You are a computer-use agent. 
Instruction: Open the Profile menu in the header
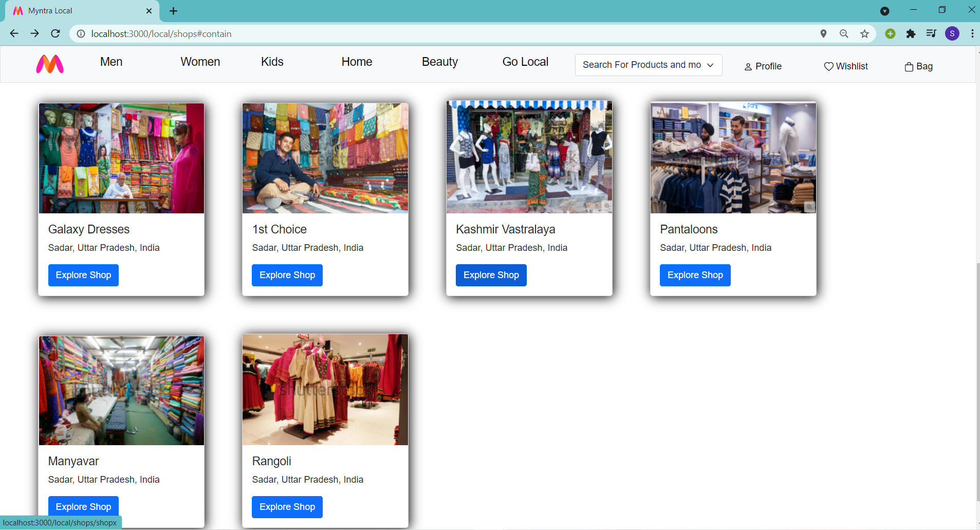[763, 66]
